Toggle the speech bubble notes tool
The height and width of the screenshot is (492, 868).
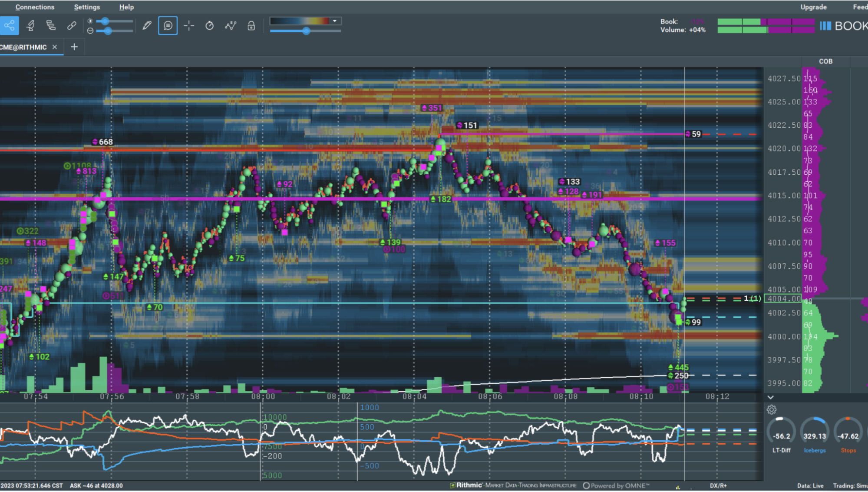(168, 26)
